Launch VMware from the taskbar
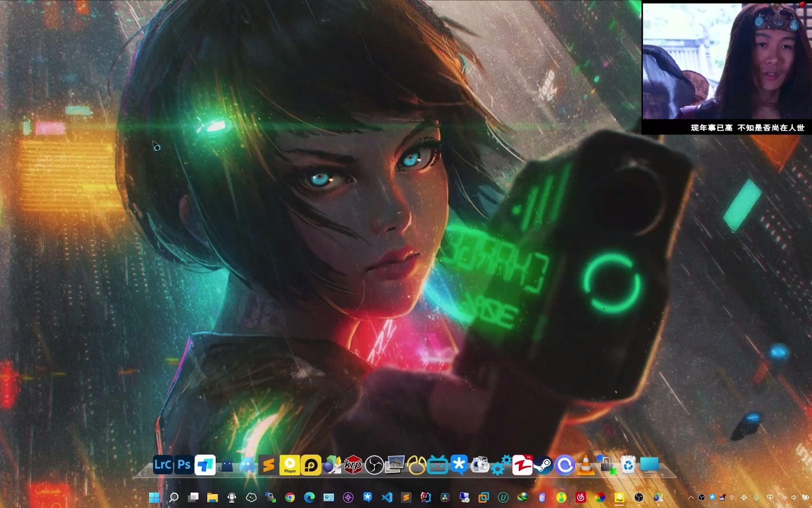 [484, 498]
